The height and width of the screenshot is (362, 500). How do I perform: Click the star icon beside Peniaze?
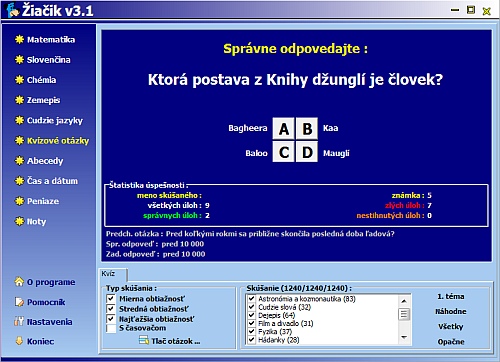[19, 201]
